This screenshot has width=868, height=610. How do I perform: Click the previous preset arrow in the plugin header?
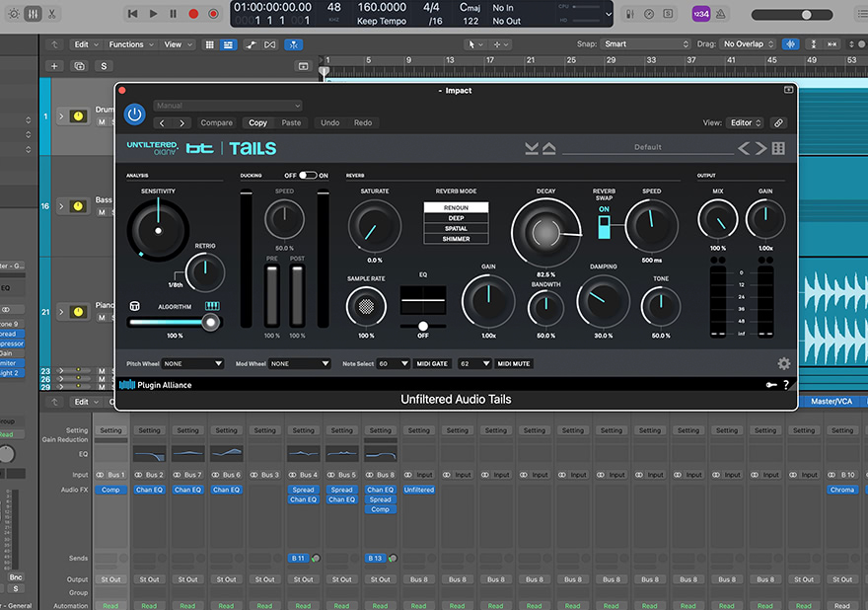pos(162,123)
